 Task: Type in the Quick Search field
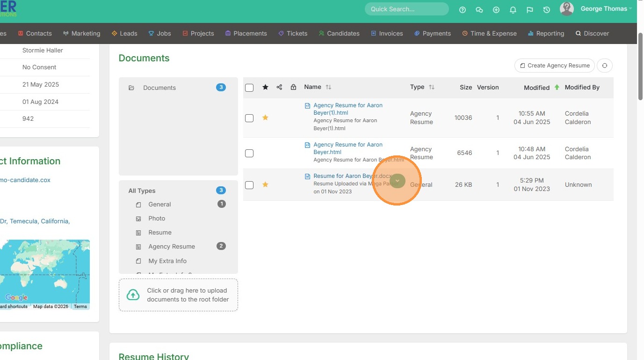click(406, 9)
